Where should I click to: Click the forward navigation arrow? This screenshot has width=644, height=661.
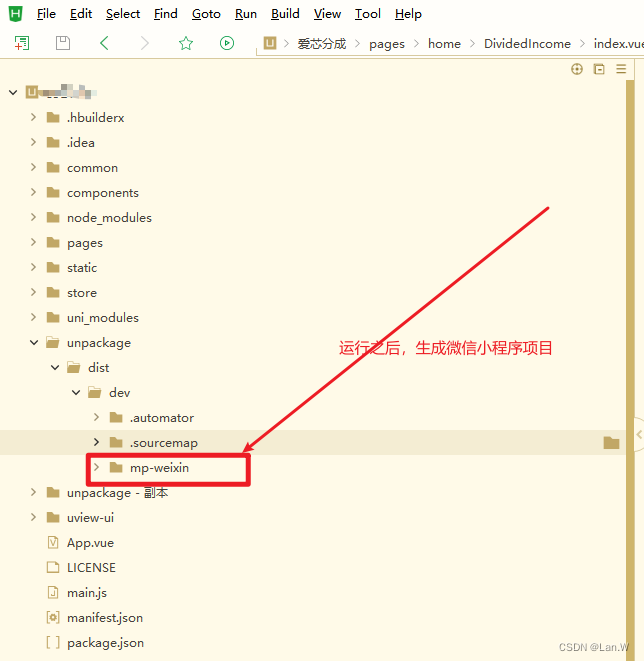145,43
